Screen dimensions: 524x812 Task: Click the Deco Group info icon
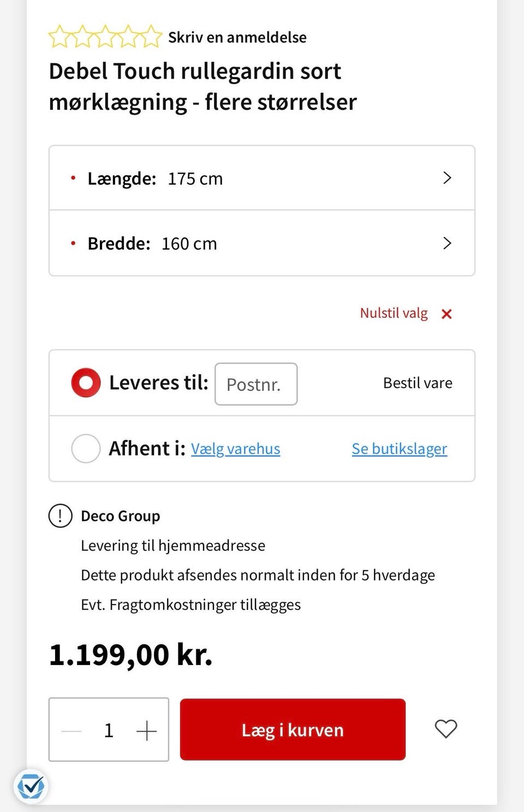tap(61, 516)
